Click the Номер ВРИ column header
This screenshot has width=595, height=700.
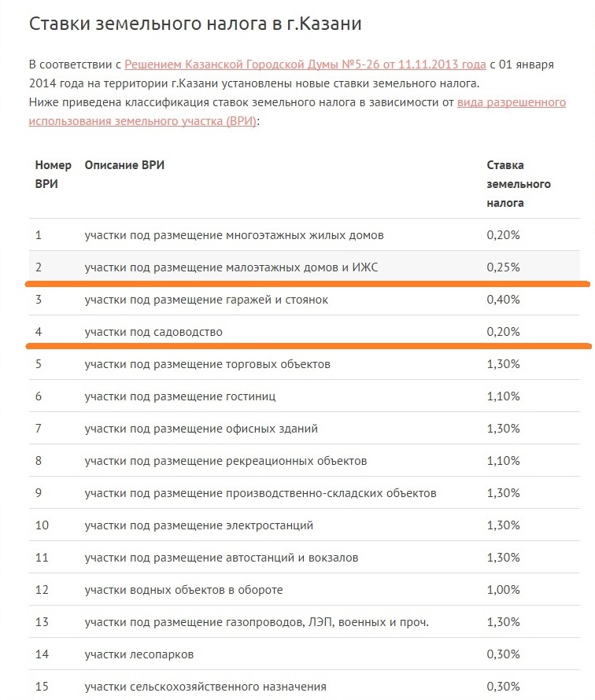54,175
